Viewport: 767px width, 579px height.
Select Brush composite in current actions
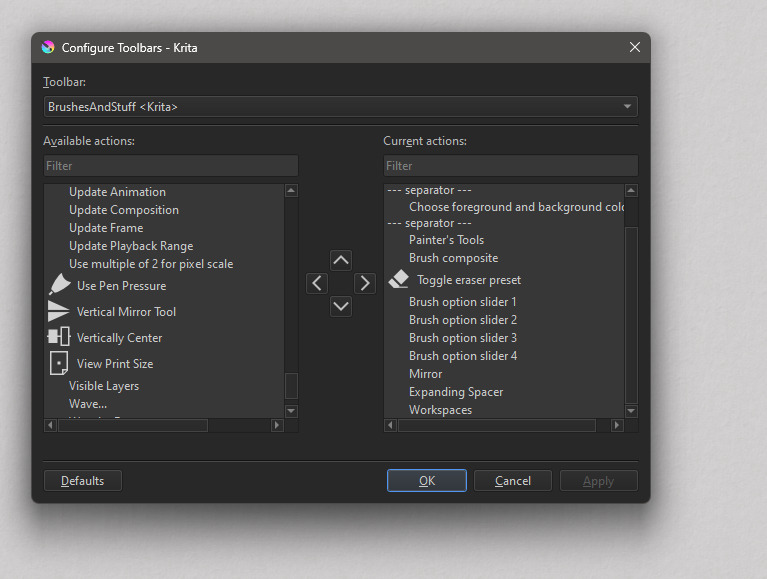tap(453, 258)
